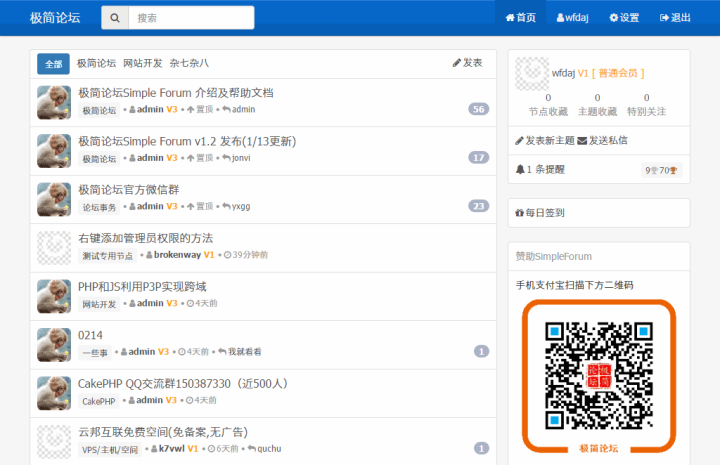Select the 网站开发 category tab

143,63
